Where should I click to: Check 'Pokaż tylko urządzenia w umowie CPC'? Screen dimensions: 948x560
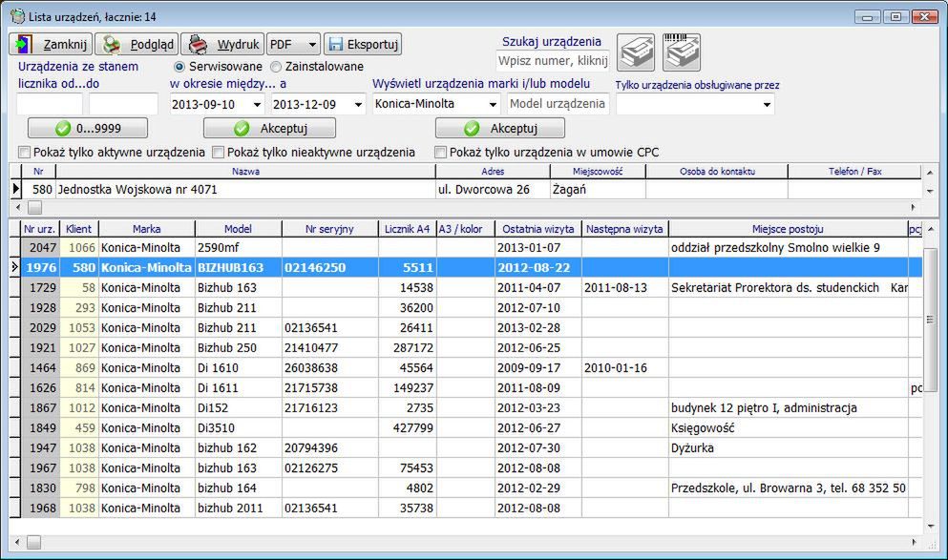pos(441,153)
